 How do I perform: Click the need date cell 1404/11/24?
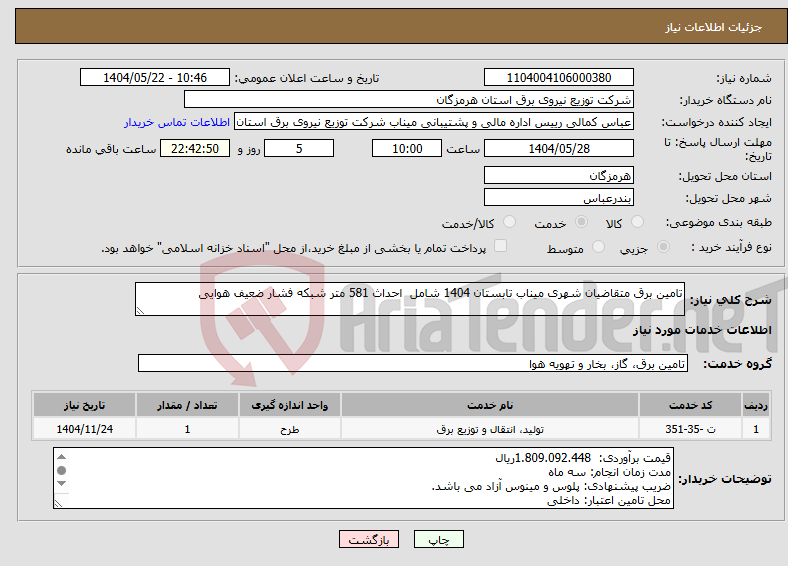pos(84,429)
